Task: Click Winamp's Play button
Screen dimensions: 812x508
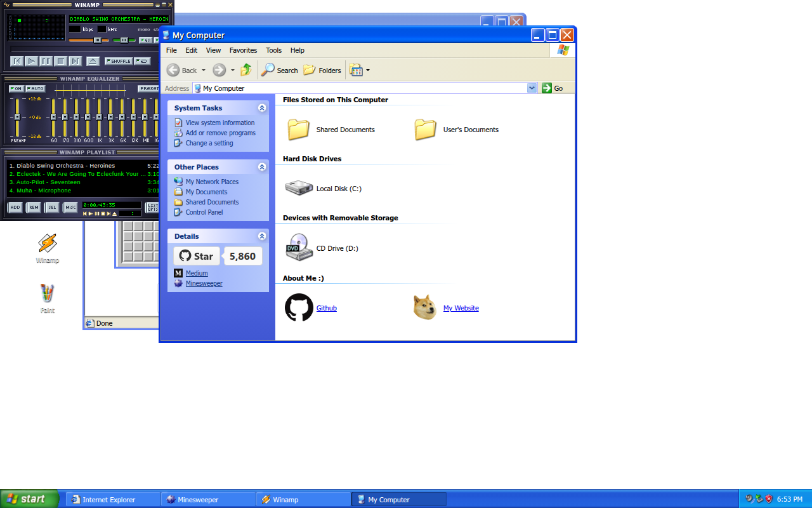Action: point(32,61)
